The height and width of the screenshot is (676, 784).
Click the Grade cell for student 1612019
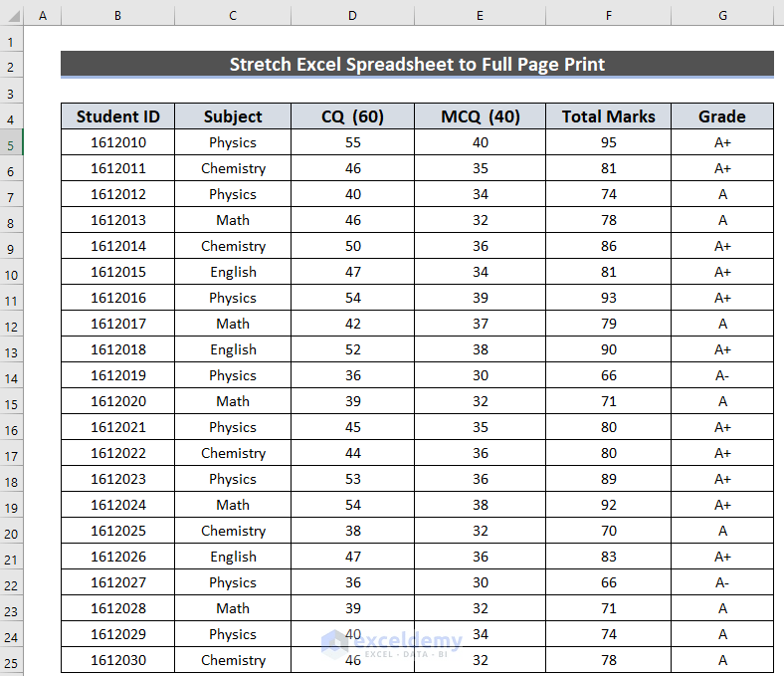pyautogui.click(x=722, y=375)
